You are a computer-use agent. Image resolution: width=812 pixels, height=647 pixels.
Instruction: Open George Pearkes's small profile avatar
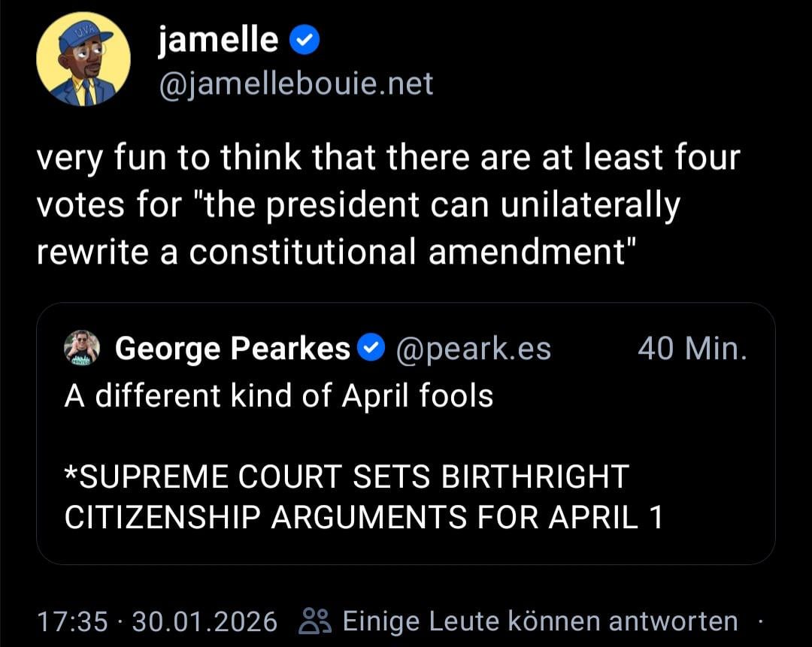82,348
